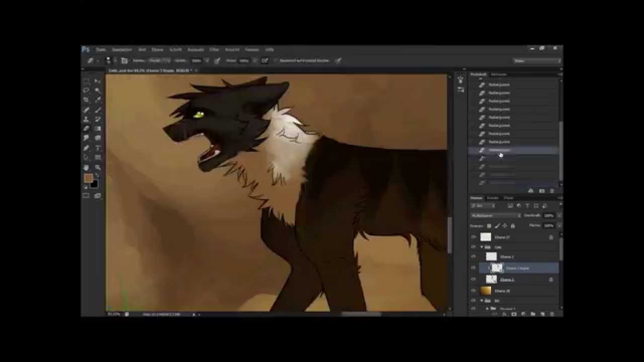644x362 pixels.
Task: Hide the Ebene 27 layer
Action: 473,237
